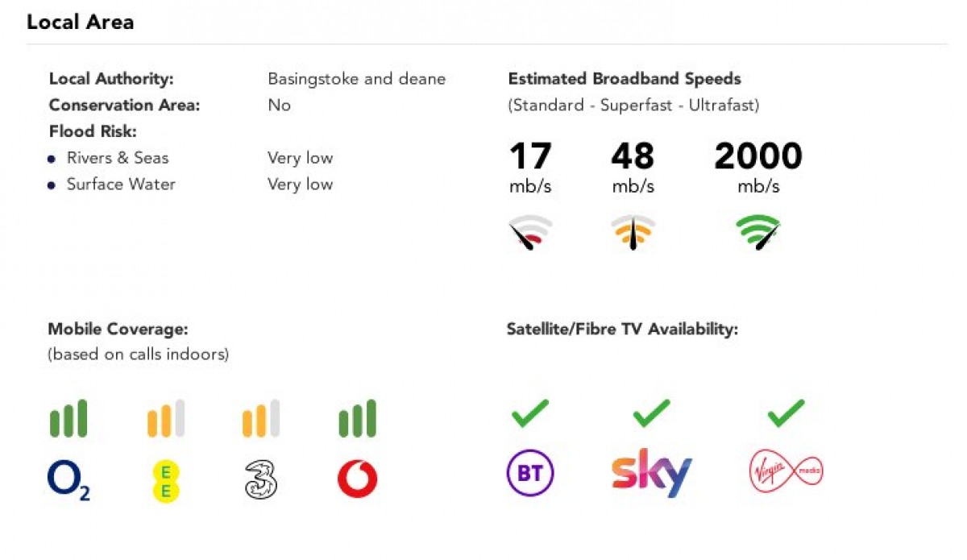967x560 pixels.
Task: Click the EE network logo
Action: (x=165, y=480)
